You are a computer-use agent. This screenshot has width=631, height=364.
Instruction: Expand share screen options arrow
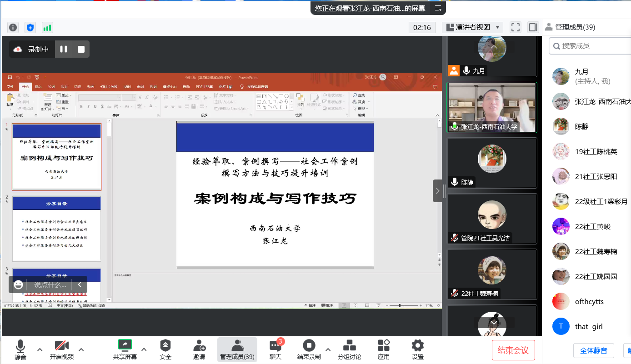click(x=144, y=349)
